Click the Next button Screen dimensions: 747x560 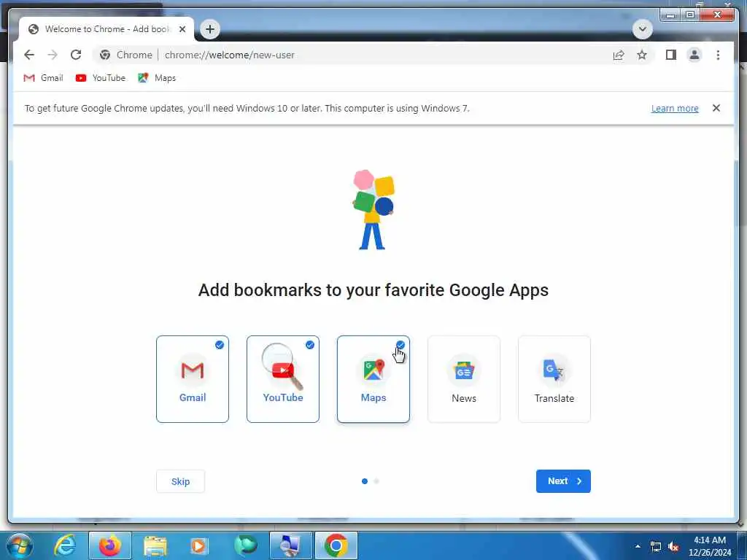[563, 481]
